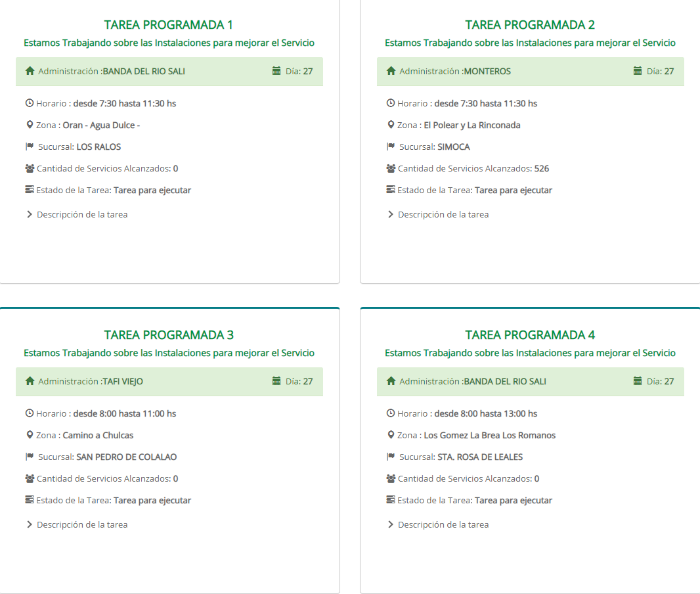Image resolution: width=700 pixels, height=594 pixels.
Task: Click the schedule text desde 8:00 hasta 11:00 hs
Action: (125, 414)
